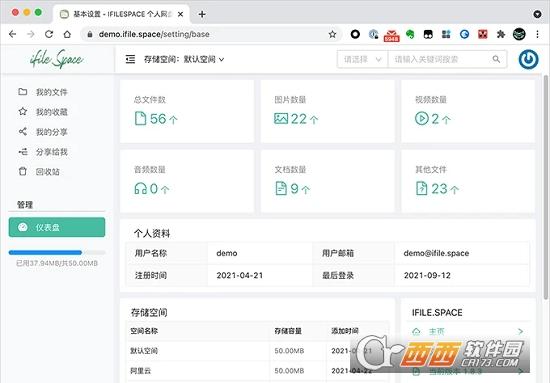550x383 pixels.
Task: Close the 基本设置 tab
Action: 180,14
